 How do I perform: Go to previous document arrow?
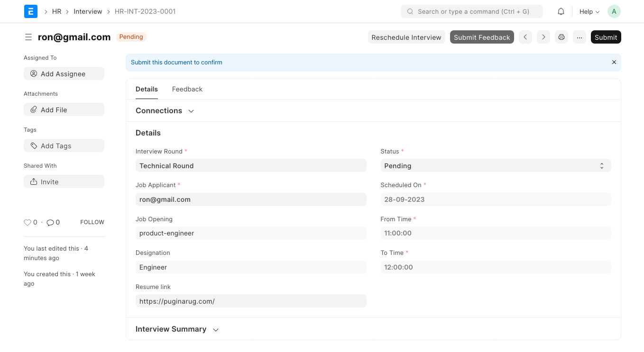click(x=525, y=37)
